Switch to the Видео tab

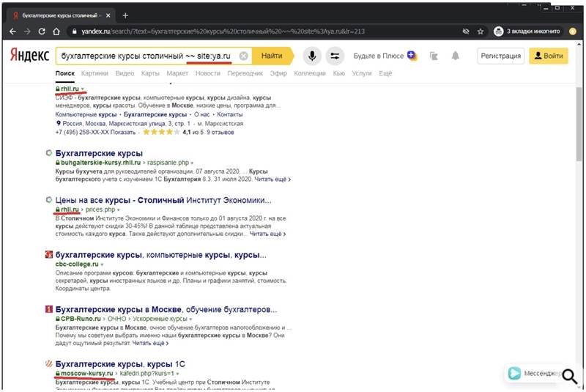point(125,73)
